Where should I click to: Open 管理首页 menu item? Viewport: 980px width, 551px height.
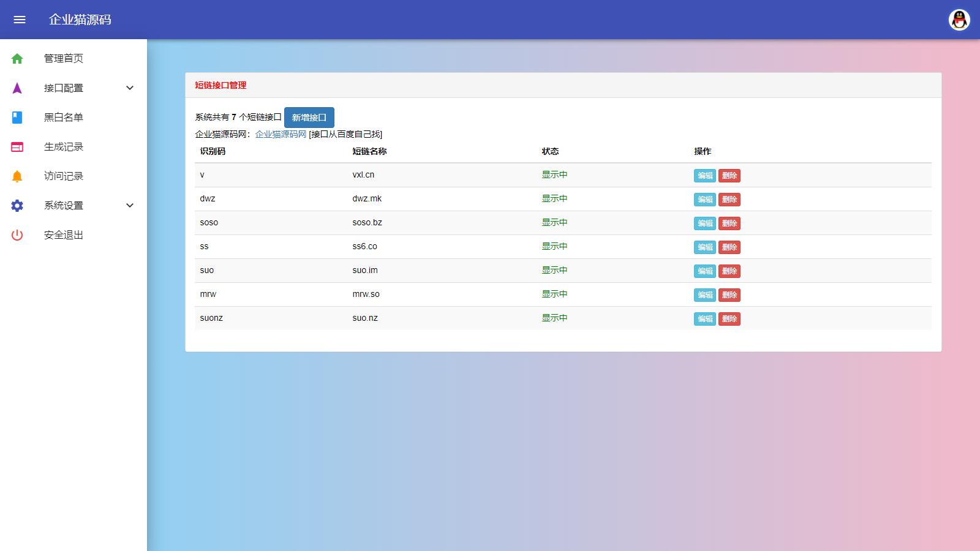click(x=64, y=59)
